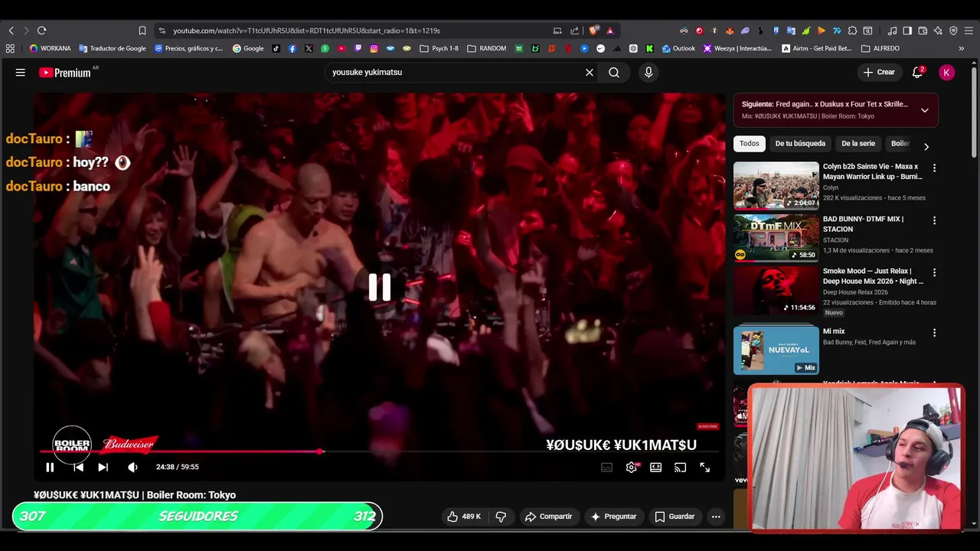Click the search magnifier button
Viewport: 980px width, 551px height.
[x=614, y=73]
